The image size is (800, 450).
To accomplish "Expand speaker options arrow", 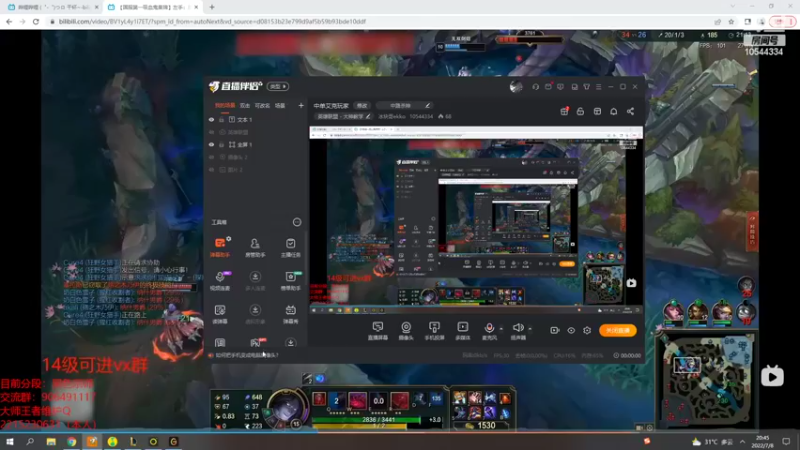I will coord(530,329).
